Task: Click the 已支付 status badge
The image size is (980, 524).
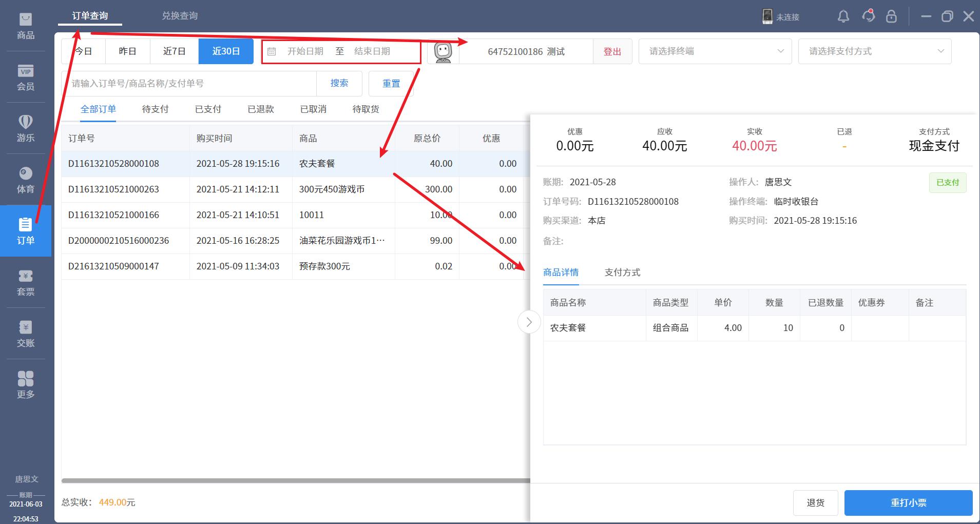Action: pyautogui.click(x=948, y=183)
